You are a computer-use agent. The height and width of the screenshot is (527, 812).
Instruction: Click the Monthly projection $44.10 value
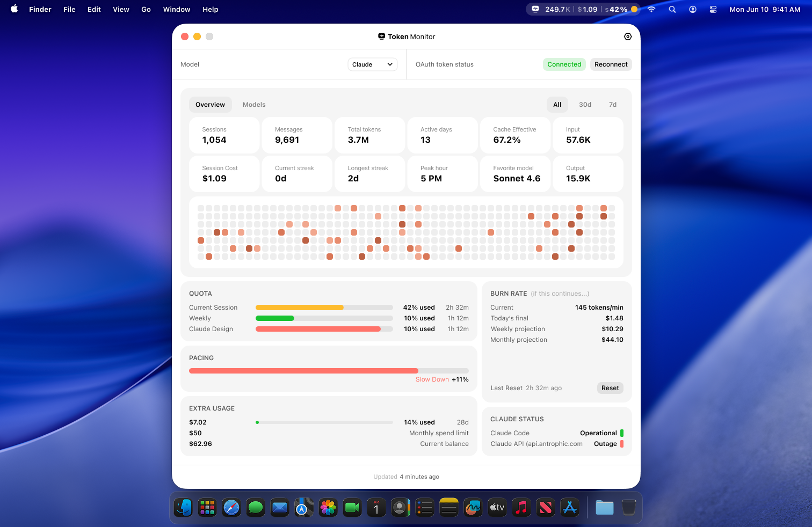[613, 340]
